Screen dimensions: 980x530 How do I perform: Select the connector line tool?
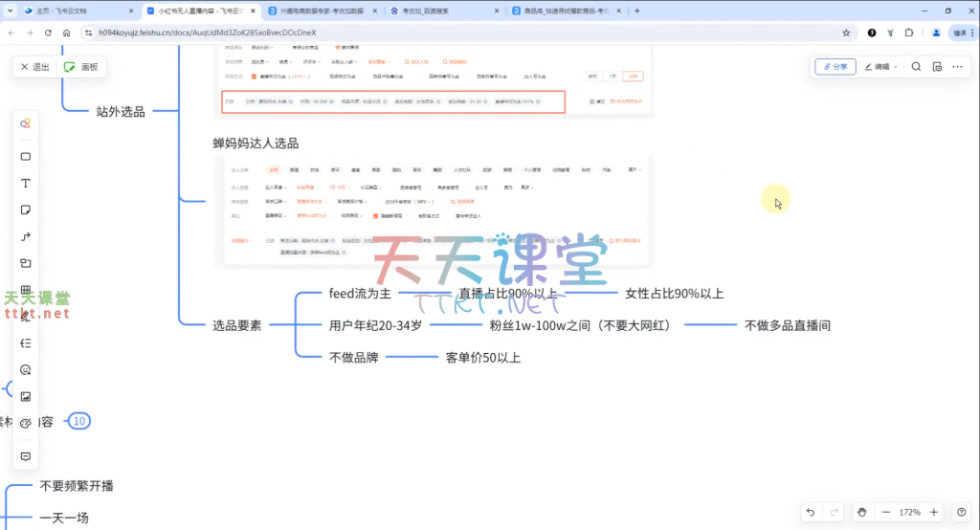[x=26, y=236]
